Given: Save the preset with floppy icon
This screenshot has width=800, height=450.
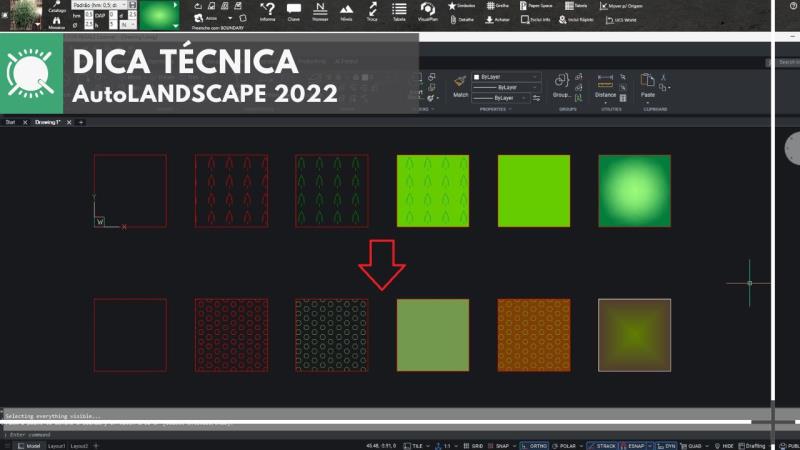Looking at the screenshot, I should coord(132,5).
